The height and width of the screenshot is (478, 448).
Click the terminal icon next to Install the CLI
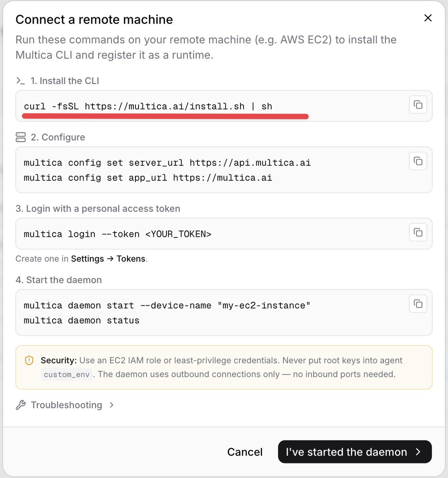point(20,81)
